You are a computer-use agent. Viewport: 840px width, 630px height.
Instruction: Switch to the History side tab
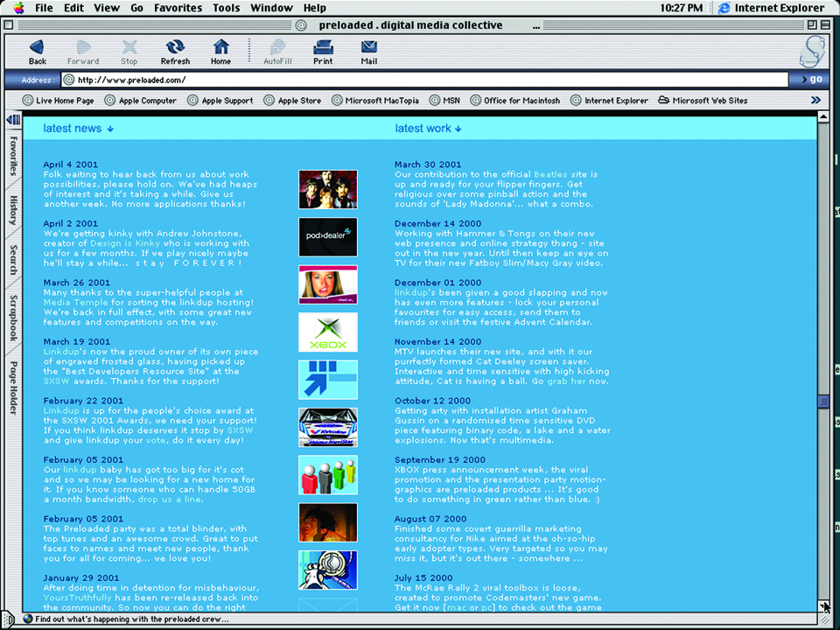coord(13,211)
